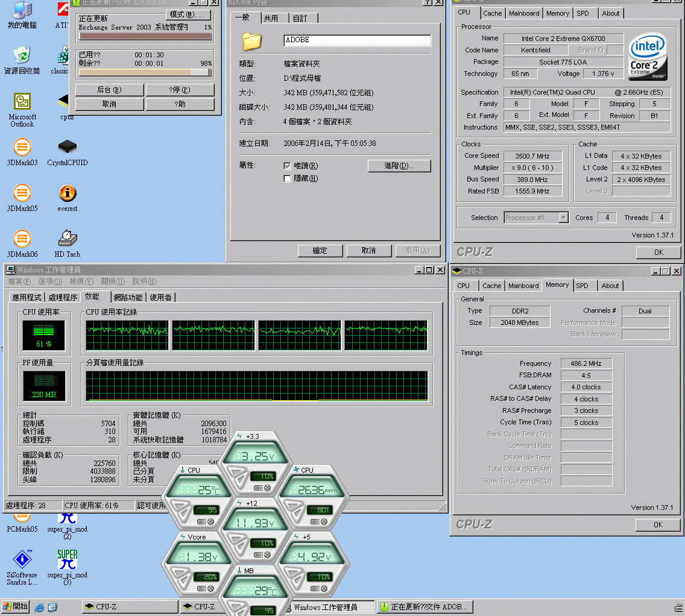Open the 3DMark05 desktop shortcut
This screenshot has height=616, width=685.
tap(22, 198)
